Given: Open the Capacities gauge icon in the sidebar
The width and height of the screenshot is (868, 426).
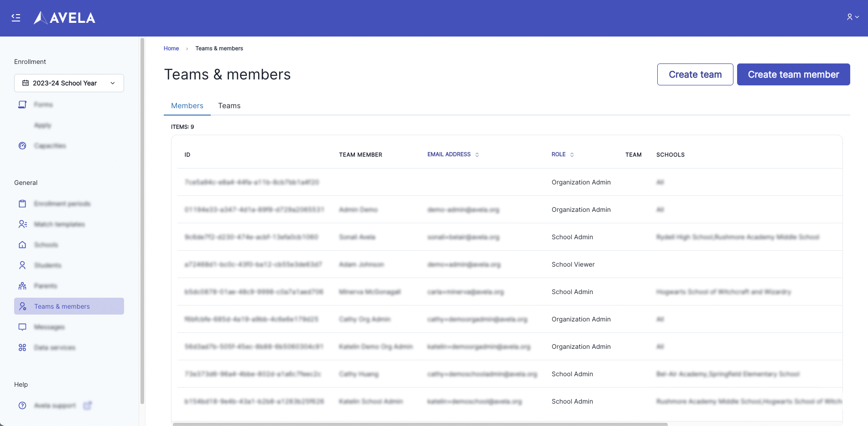Looking at the screenshot, I should click(x=22, y=146).
